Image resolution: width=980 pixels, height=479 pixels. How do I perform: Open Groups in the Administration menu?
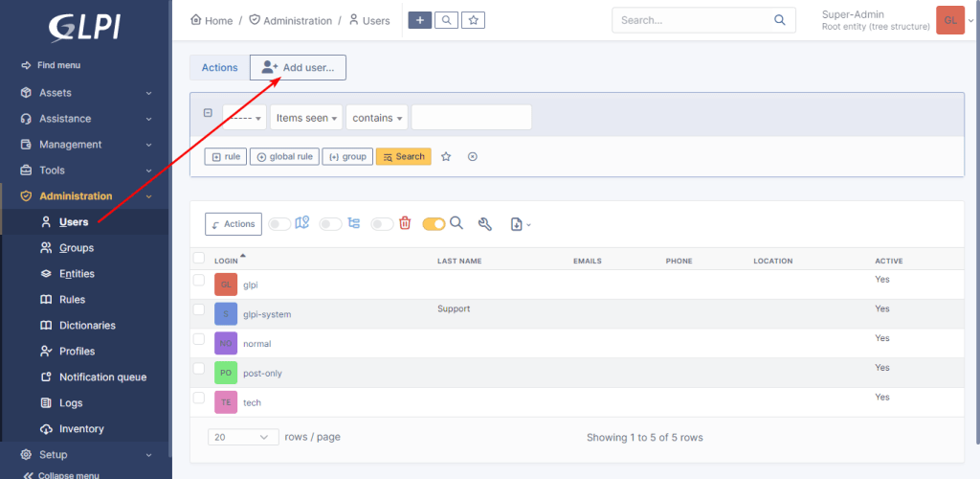77,247
